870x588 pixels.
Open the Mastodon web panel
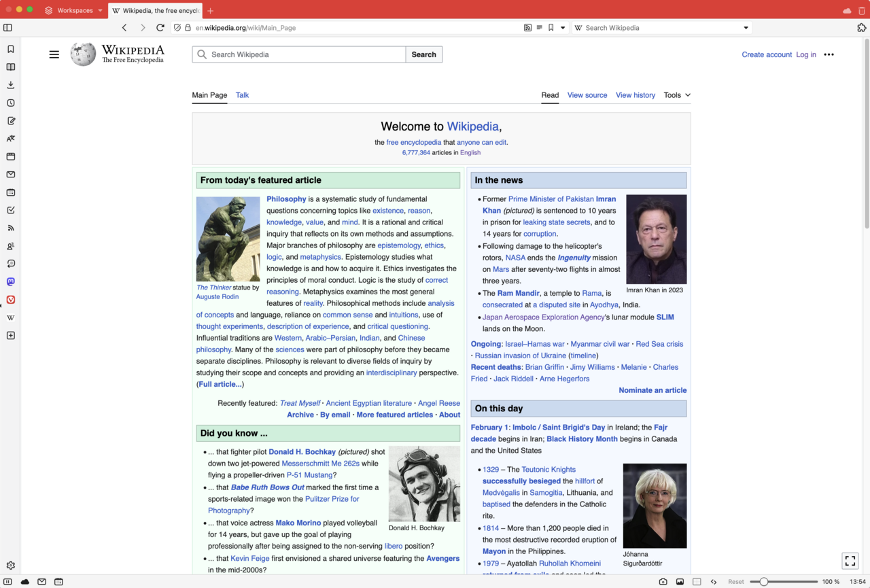pos(10,282)
